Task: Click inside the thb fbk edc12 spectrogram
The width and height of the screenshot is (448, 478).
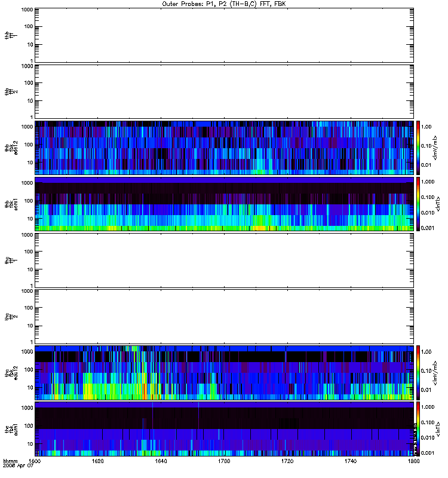Action: [x=224, y=148]
